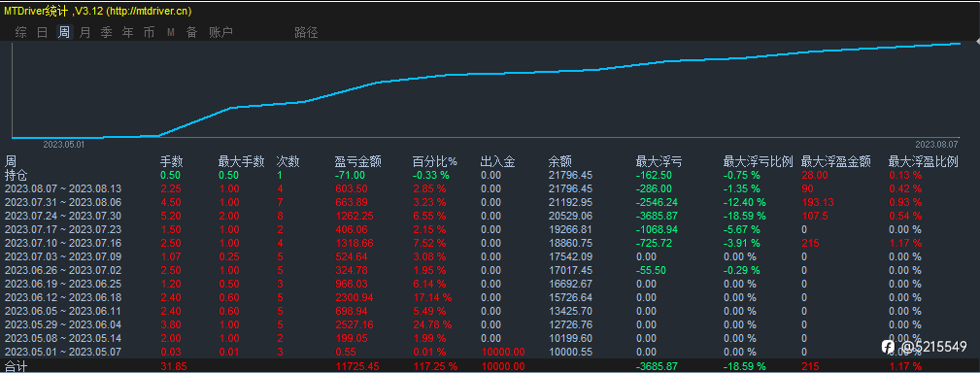Click the 手数 column header
Image resolution: width=980 pixels, height=373 pixels.
(x=171, y=162)
